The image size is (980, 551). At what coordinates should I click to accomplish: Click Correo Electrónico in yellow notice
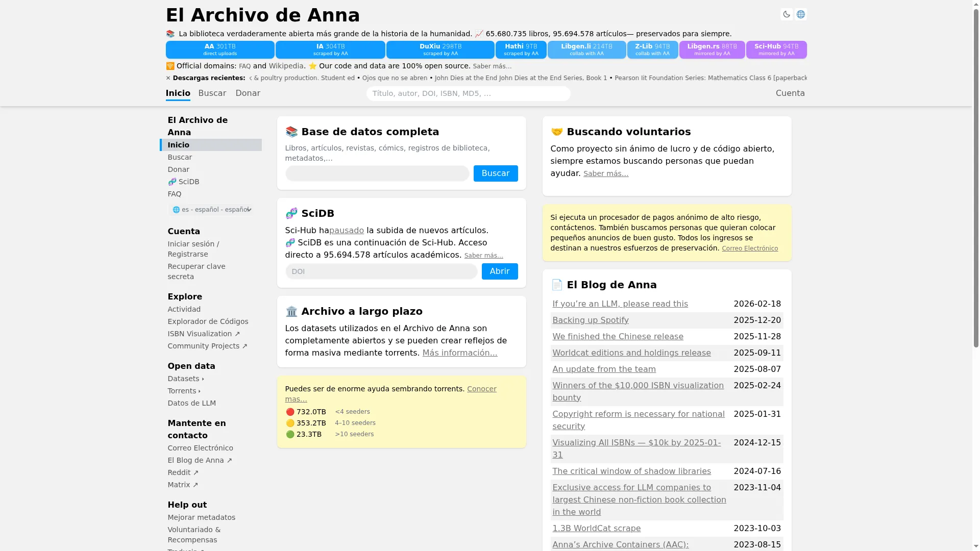point(750,248)
